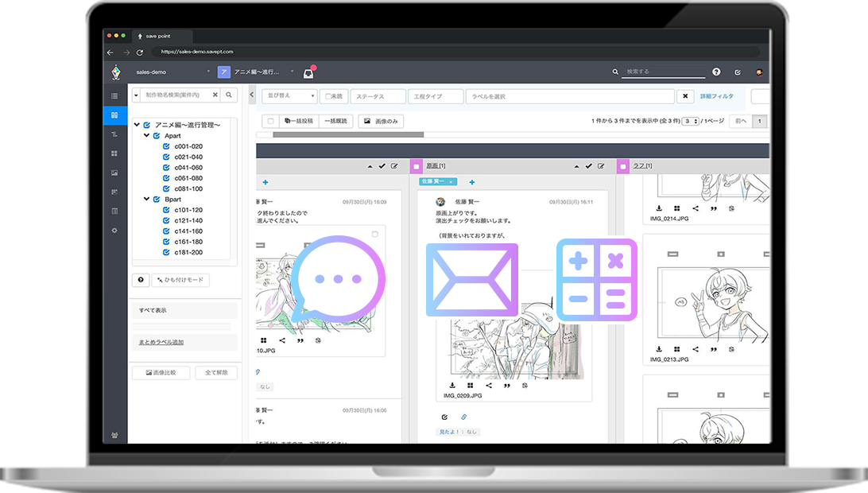Click the 一括既読 button

pos(335,122)
